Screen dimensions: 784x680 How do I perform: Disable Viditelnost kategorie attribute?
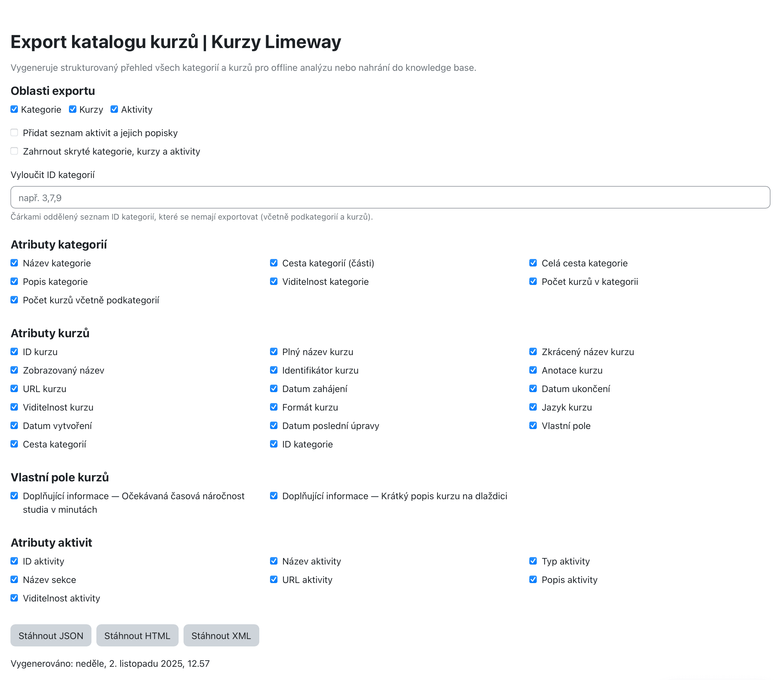[274, 282]
